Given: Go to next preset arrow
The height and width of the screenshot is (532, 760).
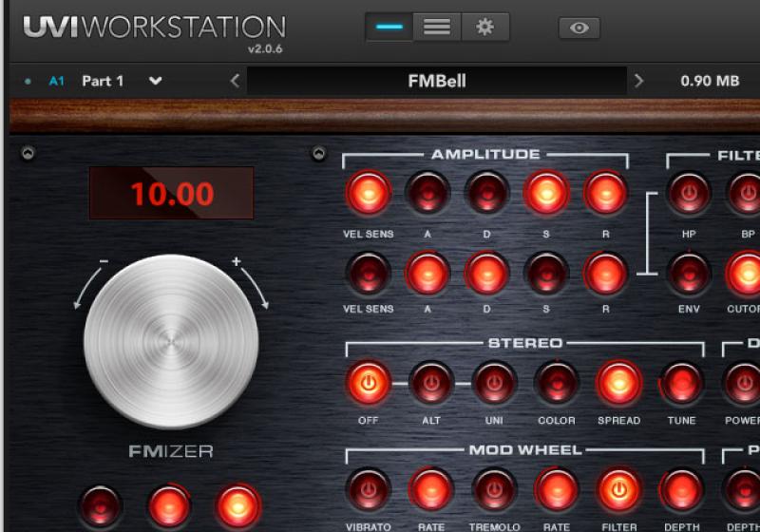Looking at the screenshot, I should (x=638, y=81).
